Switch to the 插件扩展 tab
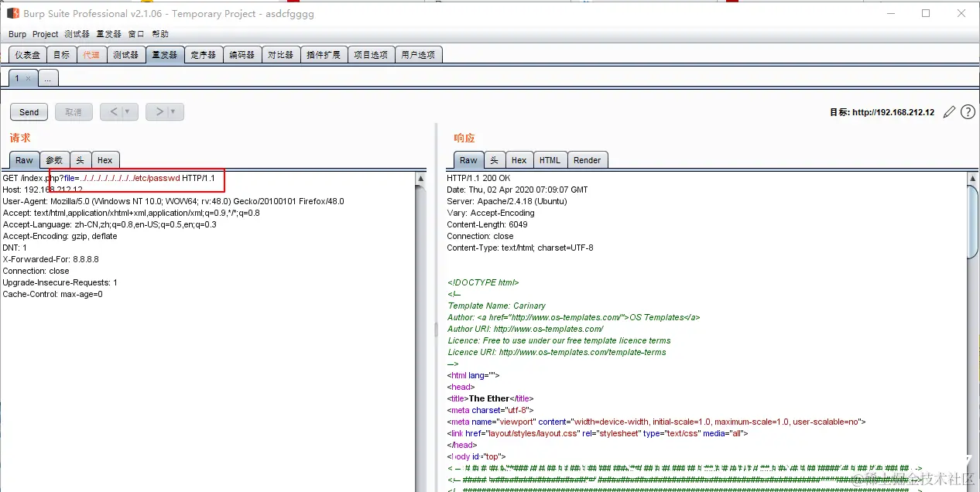The width and height of the screenshot is (980, 492). (x=324, y=55)
